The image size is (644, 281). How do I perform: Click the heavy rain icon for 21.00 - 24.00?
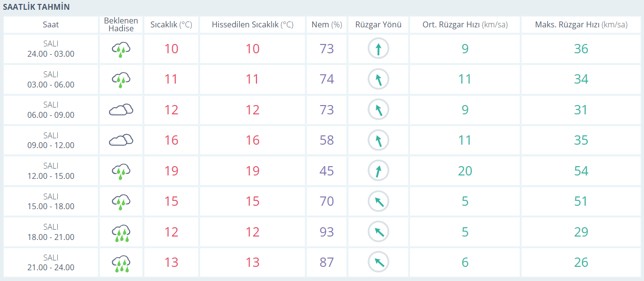(121, 262)
